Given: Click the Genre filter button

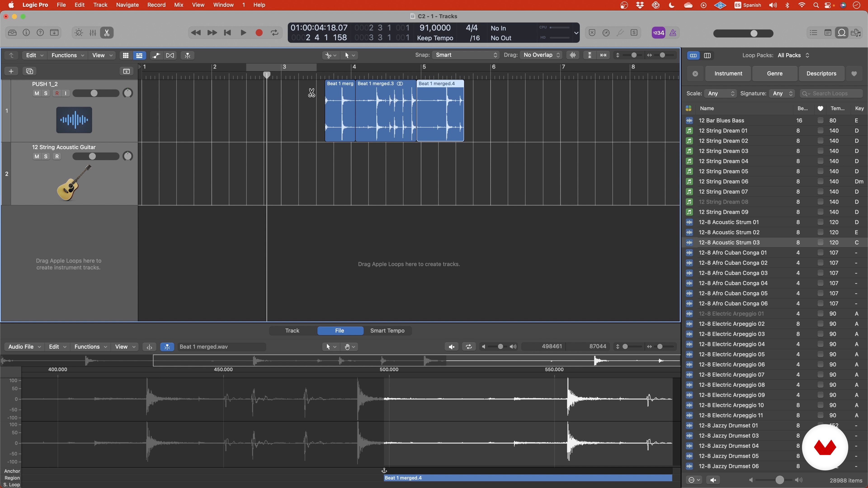Looking at the screenshot, I should [x=775, y=73].
